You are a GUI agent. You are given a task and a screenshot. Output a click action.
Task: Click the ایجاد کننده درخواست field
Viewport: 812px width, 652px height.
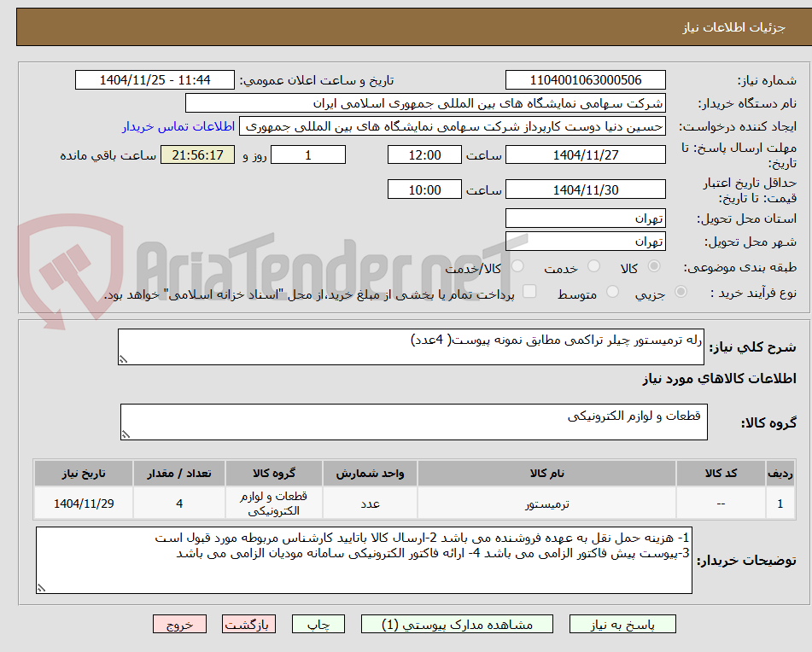coord(452,127)
